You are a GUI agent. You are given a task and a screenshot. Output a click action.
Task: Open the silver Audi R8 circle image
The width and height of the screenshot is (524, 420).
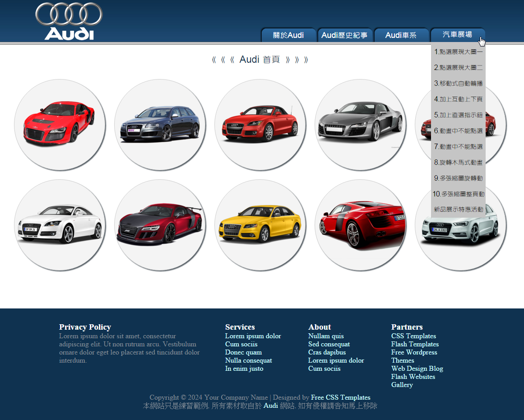[x=361, y=125]
